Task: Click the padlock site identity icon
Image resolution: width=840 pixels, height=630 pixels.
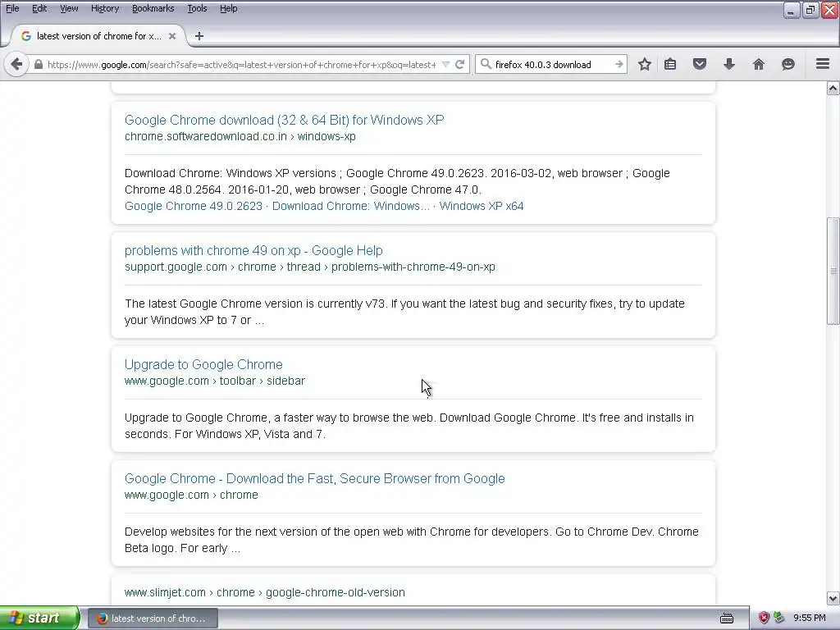Action: pos(38,65)
